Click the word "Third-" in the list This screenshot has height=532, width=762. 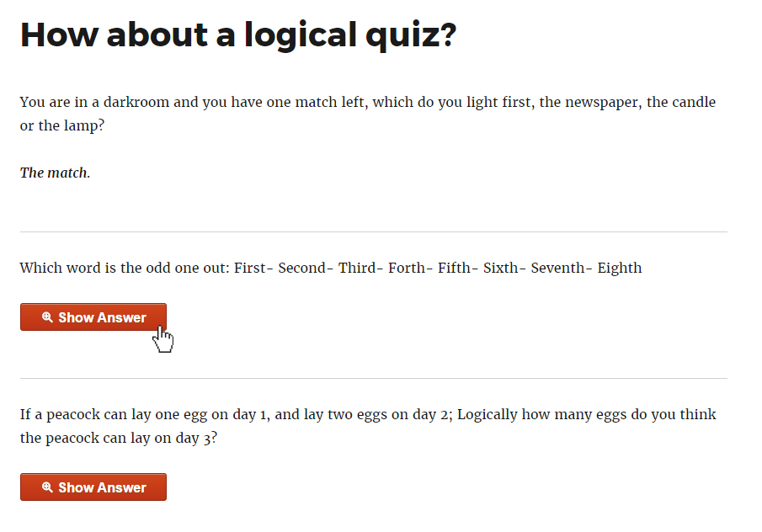point(360,269)
